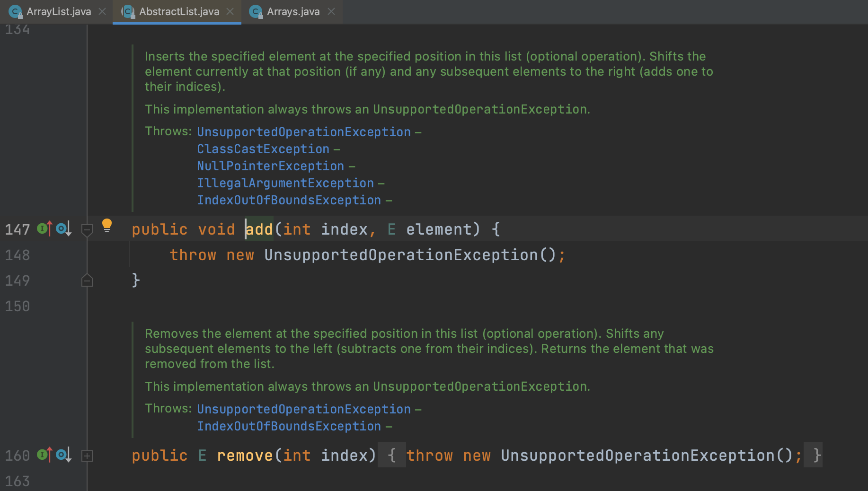Screen dimensions: 868x491
Task: Click the 'Removes the element' doc paragraph
Action: [429, 349]
